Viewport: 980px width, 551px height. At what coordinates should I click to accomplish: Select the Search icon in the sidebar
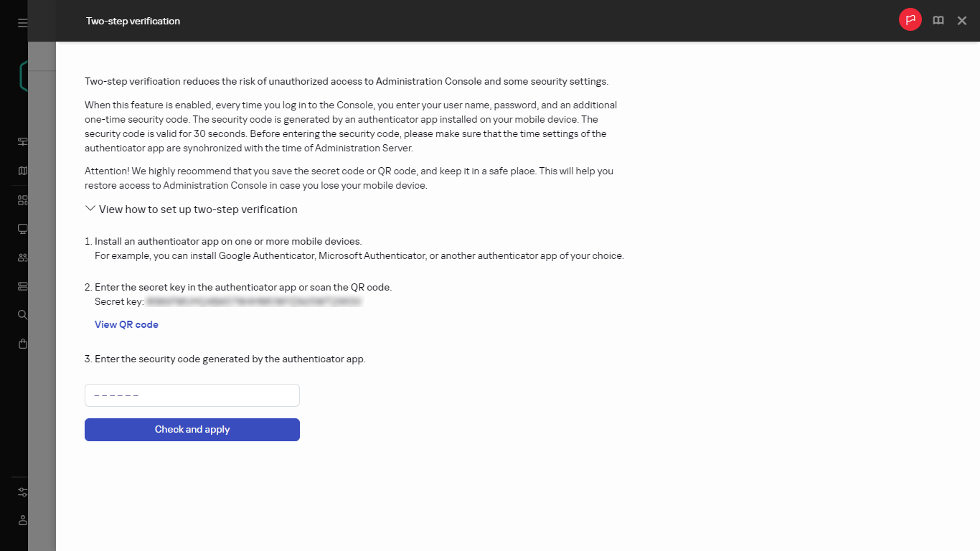pyautogui.click(x=22, y=314)
